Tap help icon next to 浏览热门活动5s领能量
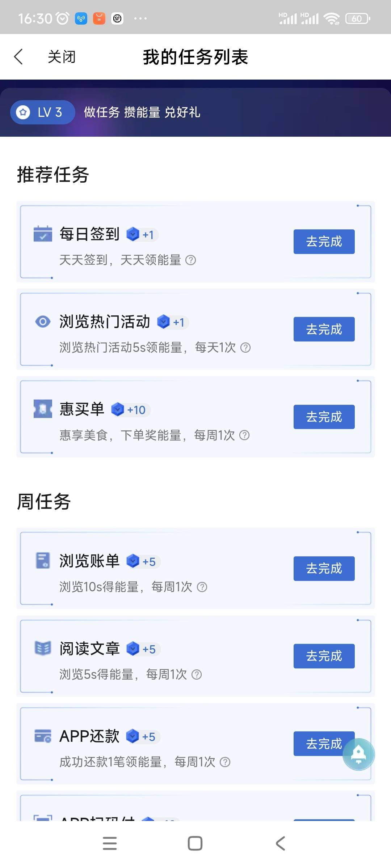The width and height of the screenshot is (391, 868). [x=245, y=348]
